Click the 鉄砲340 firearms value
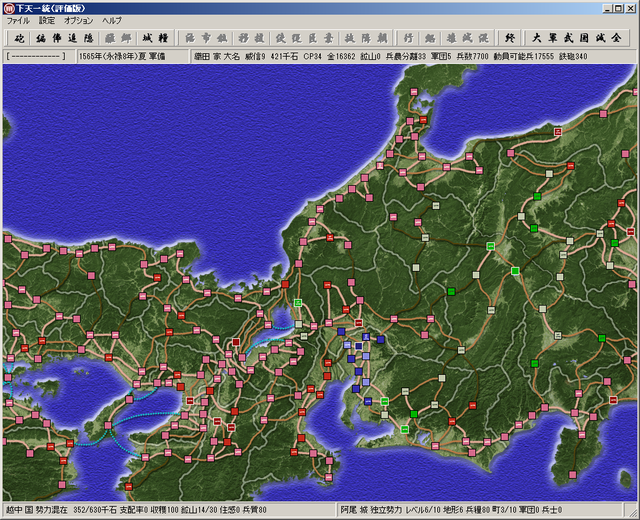 click(x=573, y=56)
